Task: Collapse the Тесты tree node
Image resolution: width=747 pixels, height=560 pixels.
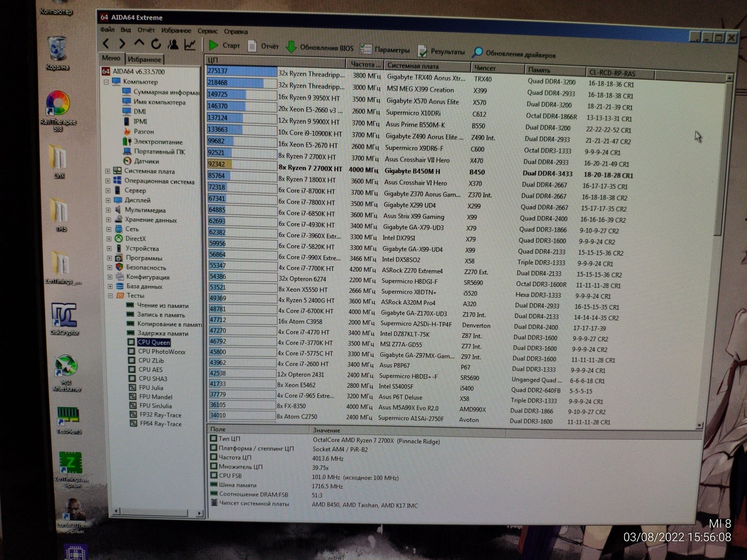Action: 110,296
